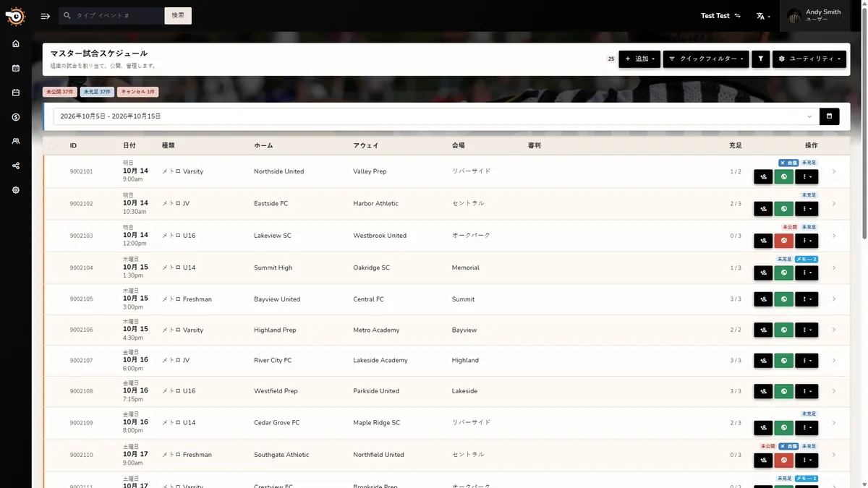The width and height of the screenshot is (868, 488).
Task: Assign official to game 9002104
Action: [x=763, y=273]
